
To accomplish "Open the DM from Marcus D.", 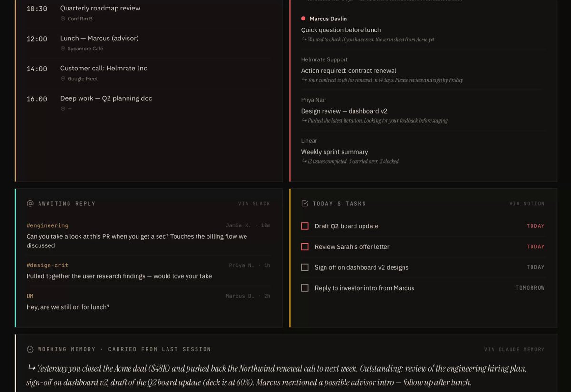I will [148, 302].
